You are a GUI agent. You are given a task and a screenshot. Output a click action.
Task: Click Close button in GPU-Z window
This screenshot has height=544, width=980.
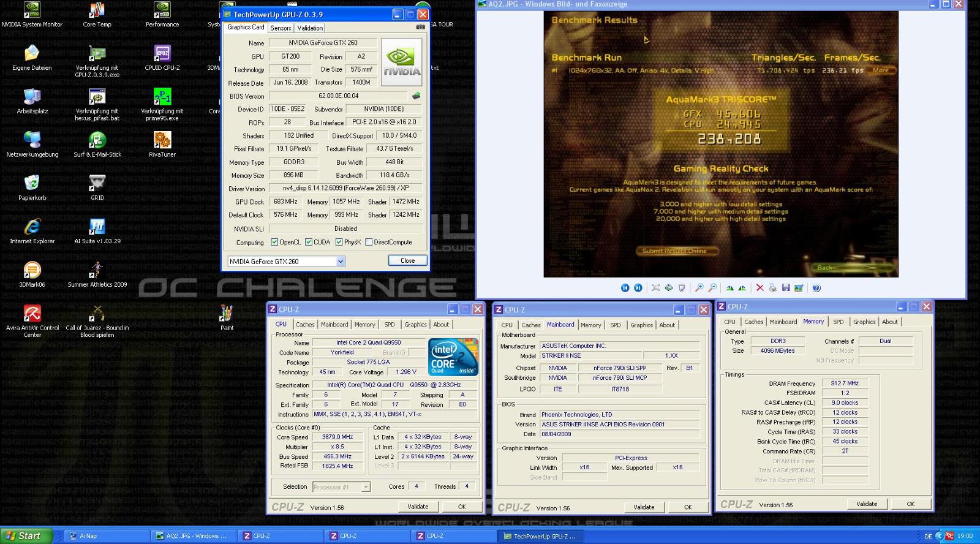(407, 260)
